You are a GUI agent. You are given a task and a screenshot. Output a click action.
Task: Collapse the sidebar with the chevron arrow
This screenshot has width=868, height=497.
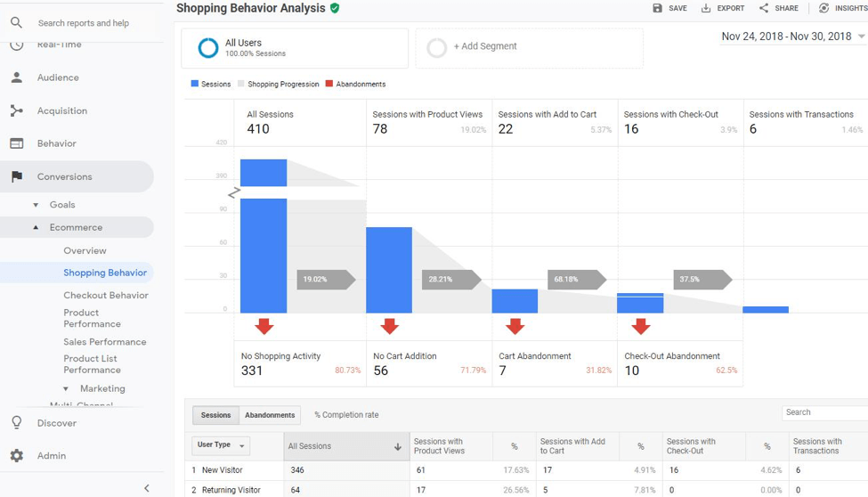147,488
